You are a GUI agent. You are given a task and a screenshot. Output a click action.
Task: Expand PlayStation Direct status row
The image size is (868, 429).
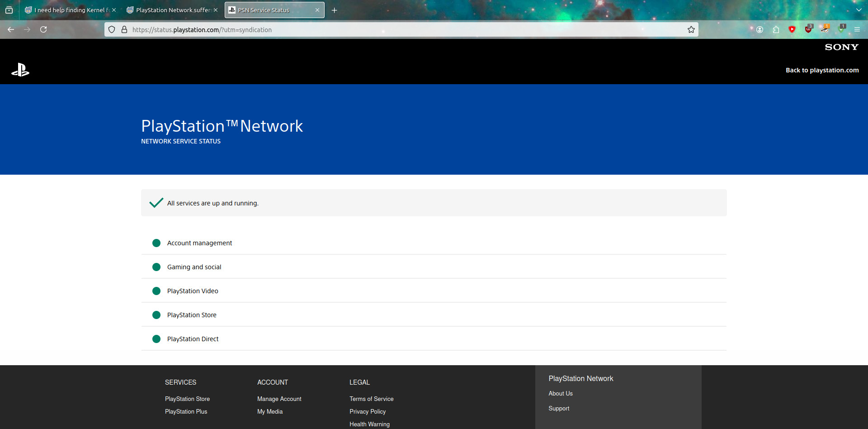pyautogui.click(x=434, y=339)
